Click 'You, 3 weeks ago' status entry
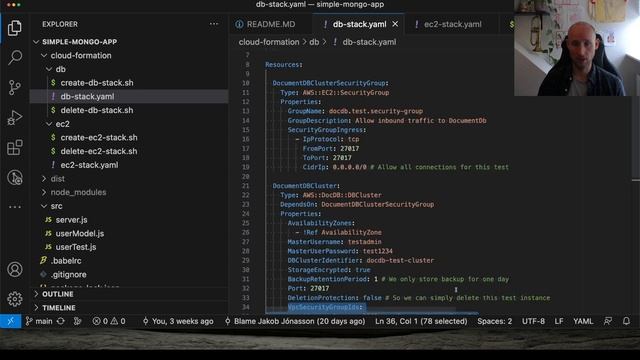 178,321
